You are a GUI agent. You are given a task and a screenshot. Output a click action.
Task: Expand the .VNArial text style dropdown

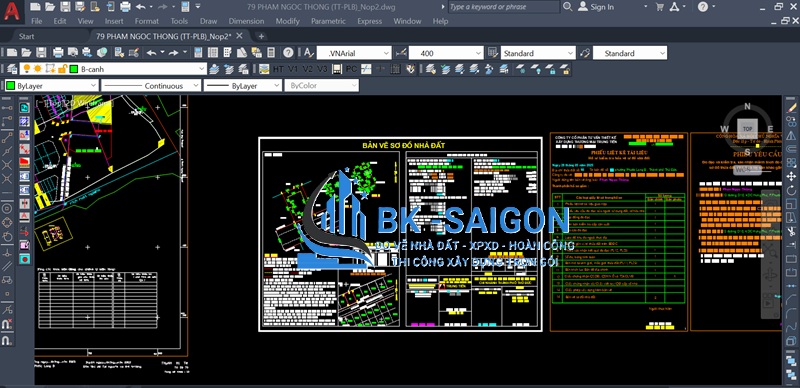click(x=354, y=53)
